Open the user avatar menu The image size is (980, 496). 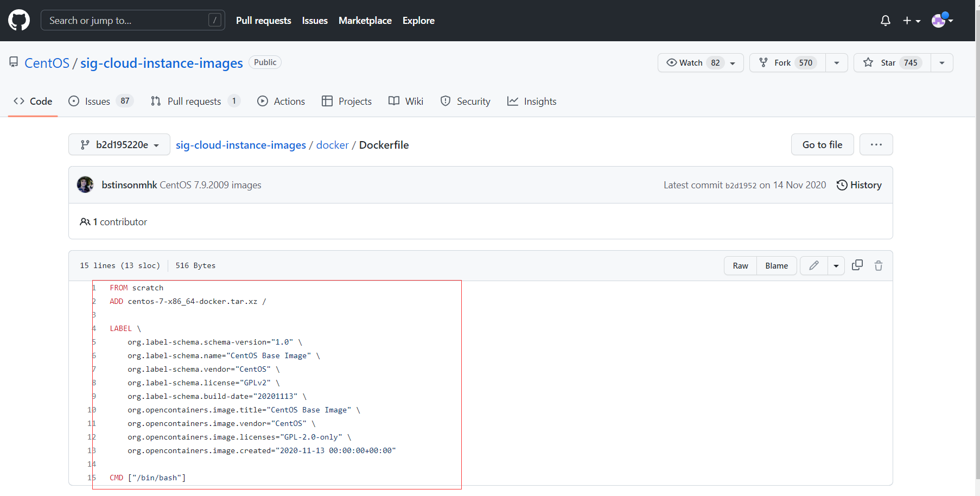(943, 20)
